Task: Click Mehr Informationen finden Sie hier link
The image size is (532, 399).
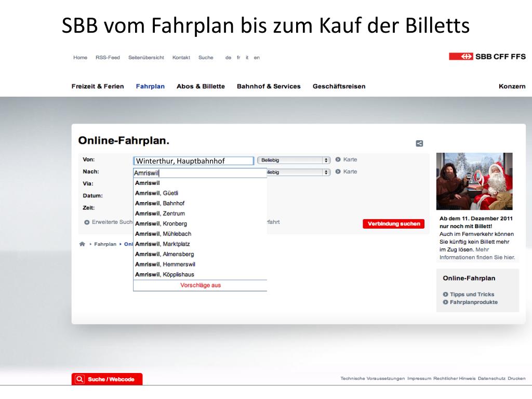Action: 477,254
